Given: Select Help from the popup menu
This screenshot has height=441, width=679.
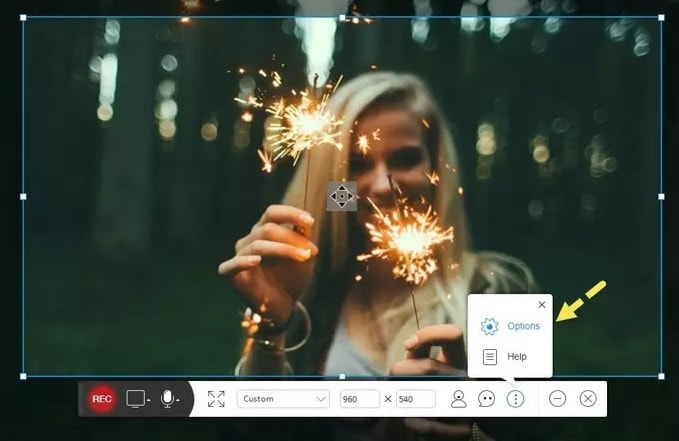Looking at the screenshot, I should pyautogui.click(x=504, y=357).
